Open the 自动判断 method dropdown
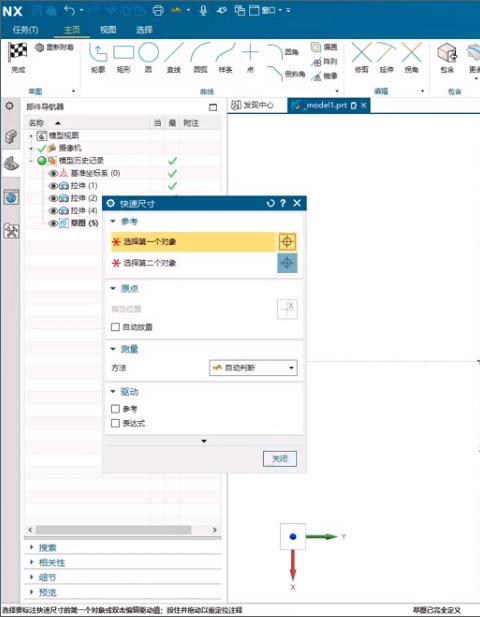480x617 pixels. 253,368
